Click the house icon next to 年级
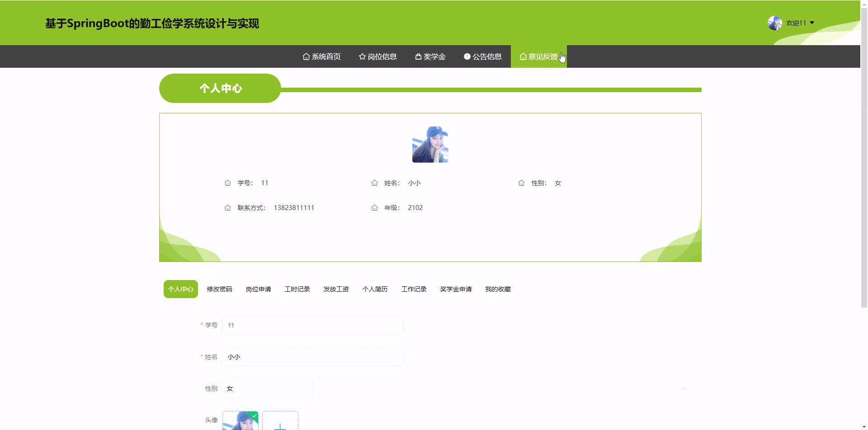 [x=374, y=208]
